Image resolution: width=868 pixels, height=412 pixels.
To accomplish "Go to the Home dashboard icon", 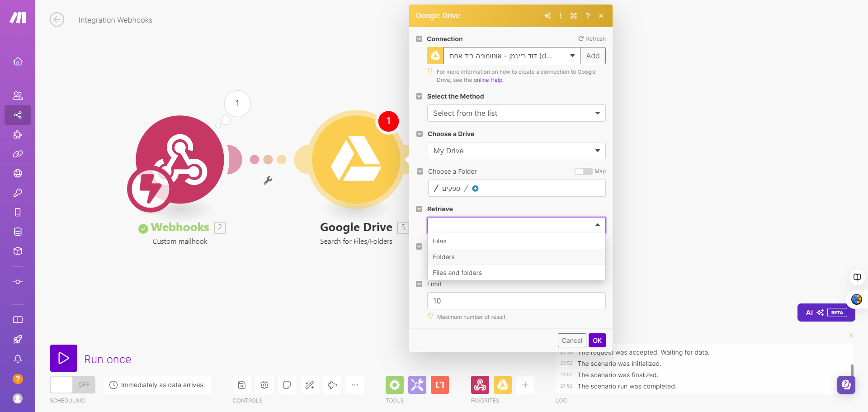I will coord(18,61).
